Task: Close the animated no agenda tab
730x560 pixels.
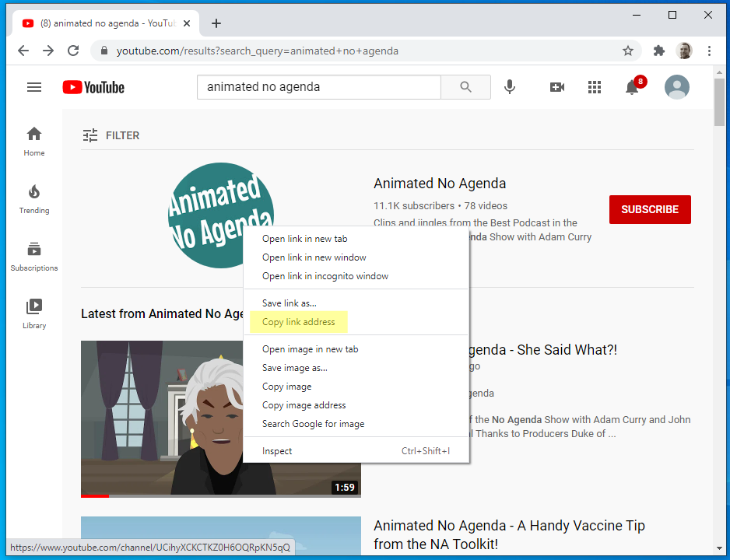Action: click(187, 23)
